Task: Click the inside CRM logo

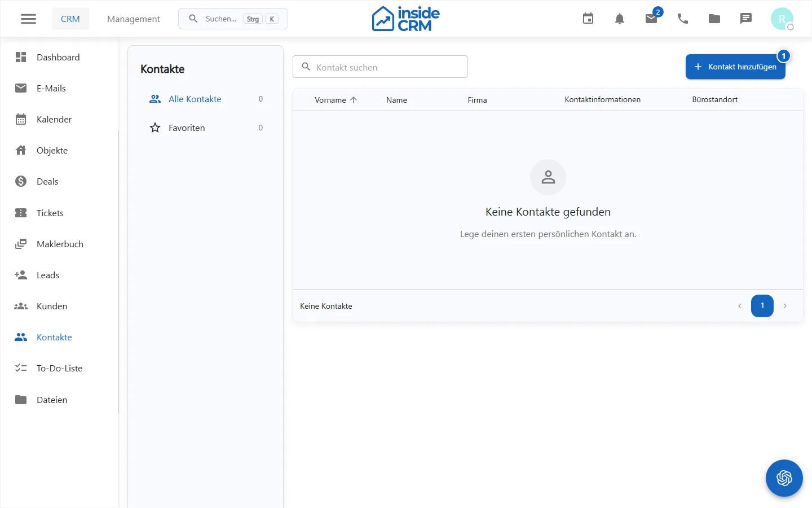Action: 405,19
